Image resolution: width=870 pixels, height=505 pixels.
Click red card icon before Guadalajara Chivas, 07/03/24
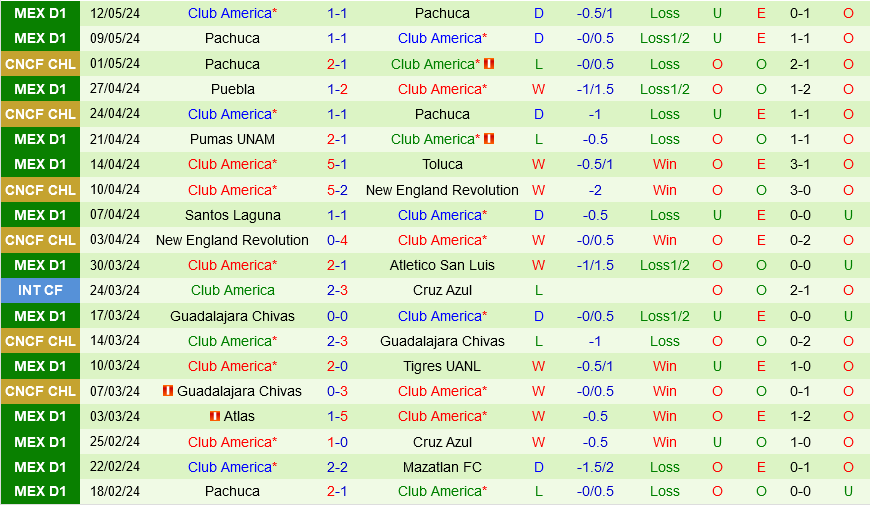[168, 391]
